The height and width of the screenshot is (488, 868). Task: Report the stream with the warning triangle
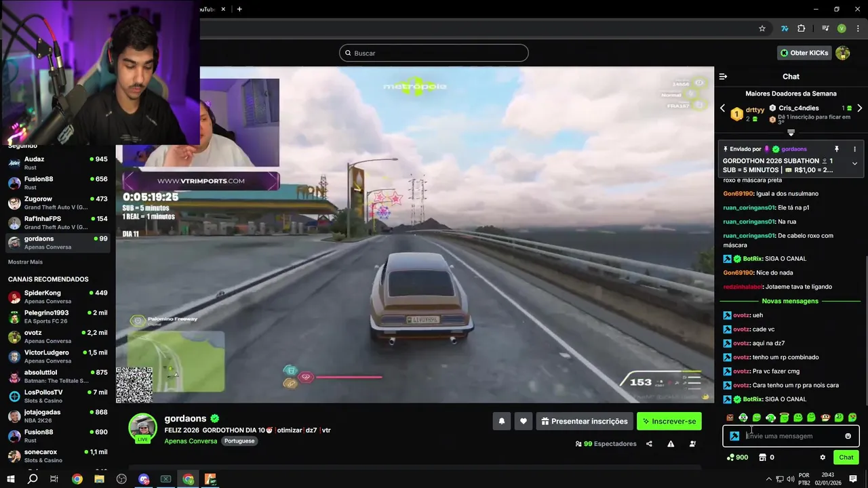pyautogui.click(x=671, y=444)
